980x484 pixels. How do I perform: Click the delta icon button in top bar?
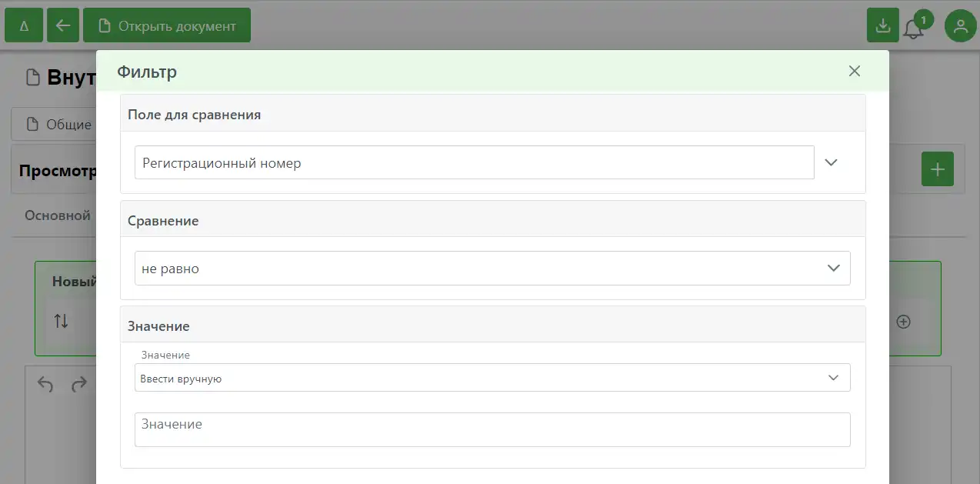tap(24, 25)
